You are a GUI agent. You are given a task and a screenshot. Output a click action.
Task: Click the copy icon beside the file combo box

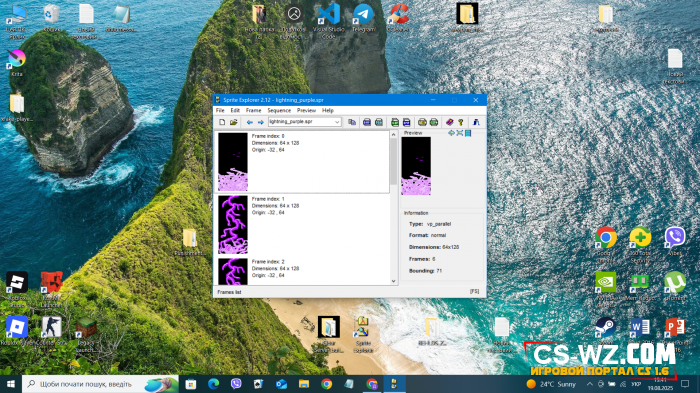[x=352, y=122]
